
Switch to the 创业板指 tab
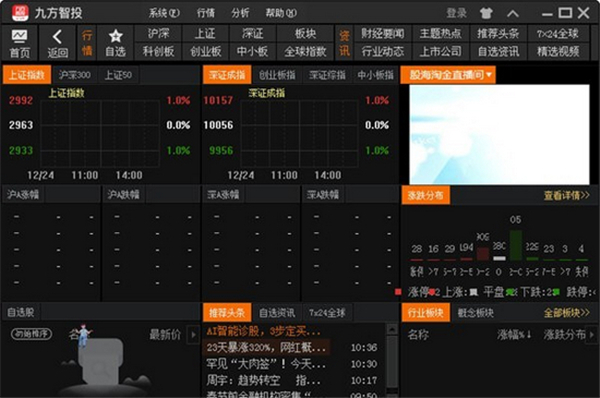pyautogui.click(x=277, y=75)
